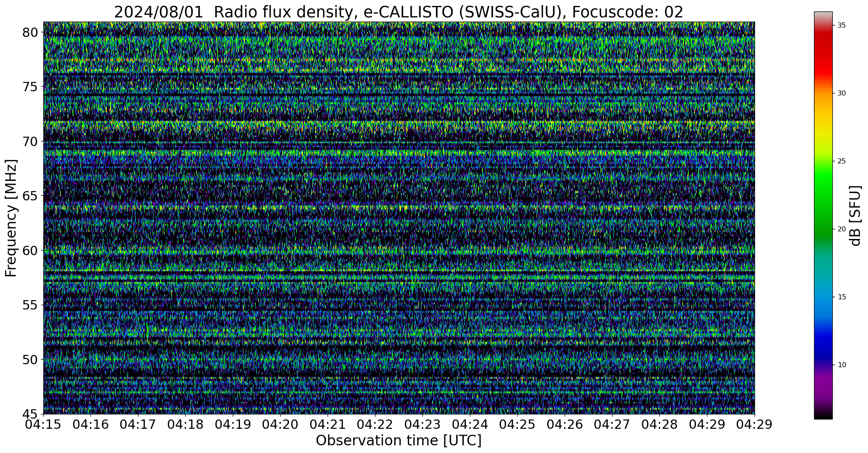Click the spectrogram plot area
Viewport: 868px width, 453px height.
pyautogui.click(x=399, y=218)
